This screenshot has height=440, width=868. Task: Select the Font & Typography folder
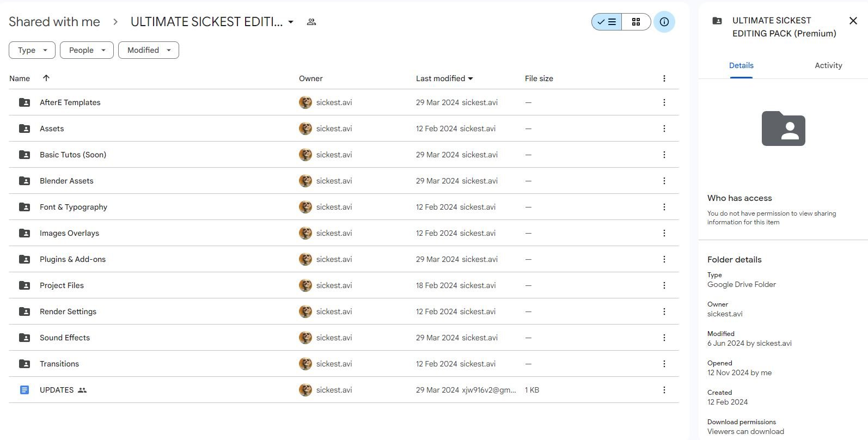point(74,207)
